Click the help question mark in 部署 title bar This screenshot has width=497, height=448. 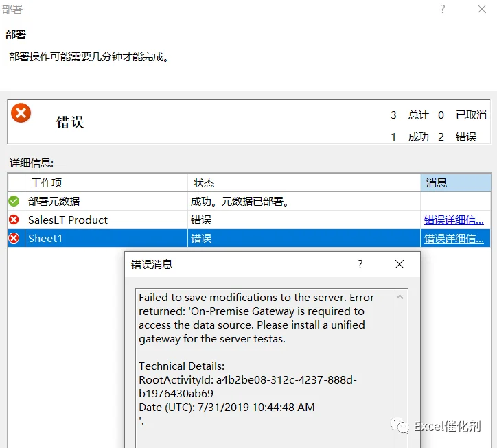pos(443,9)
